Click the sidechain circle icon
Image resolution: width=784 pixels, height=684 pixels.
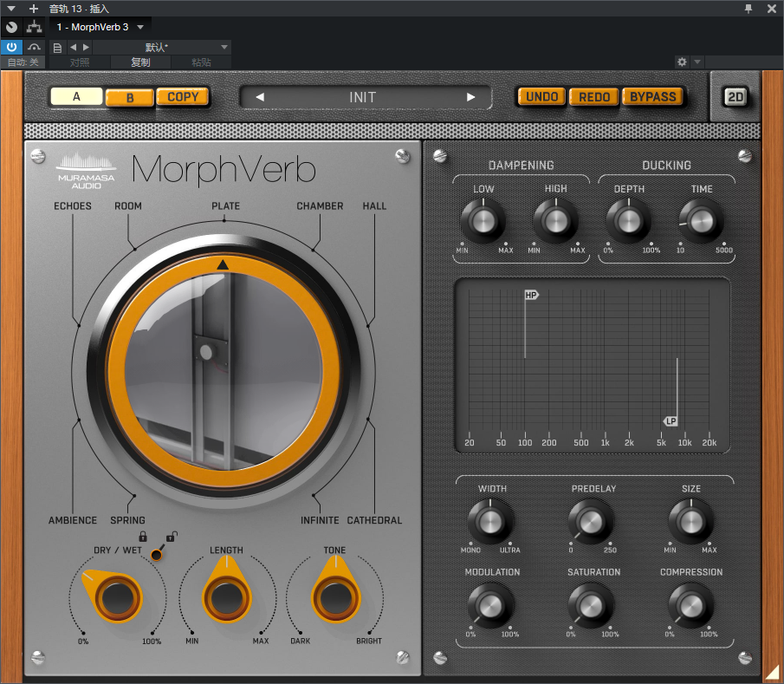(x=11, y=27)
